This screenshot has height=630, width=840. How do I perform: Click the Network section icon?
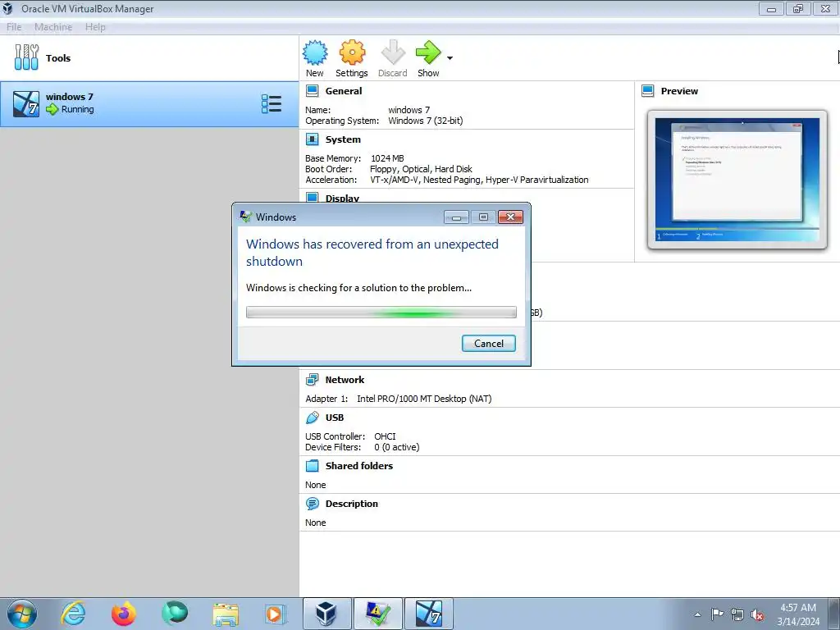point(312,380)
